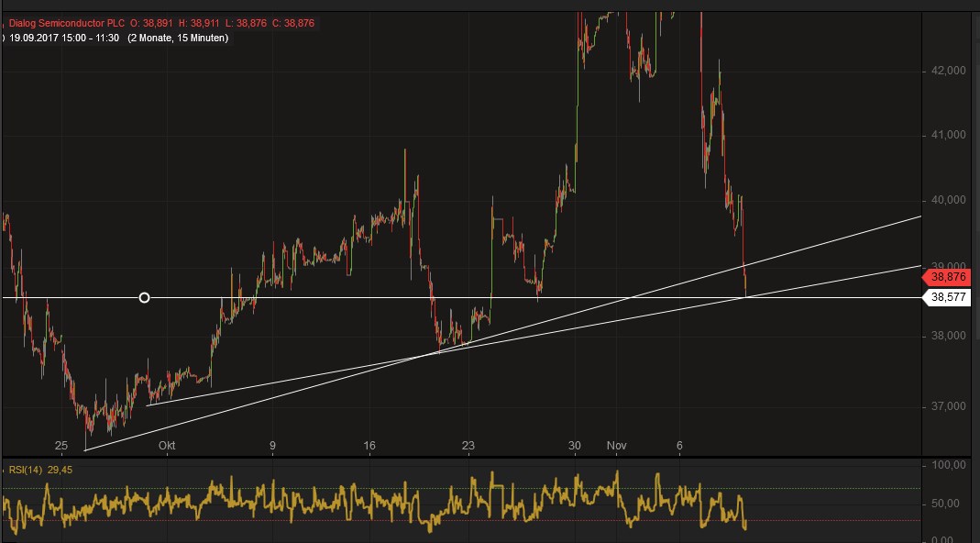Click the H: 38,911 high value
Viewport: 980px width, 543px height.
pos(197,23)
